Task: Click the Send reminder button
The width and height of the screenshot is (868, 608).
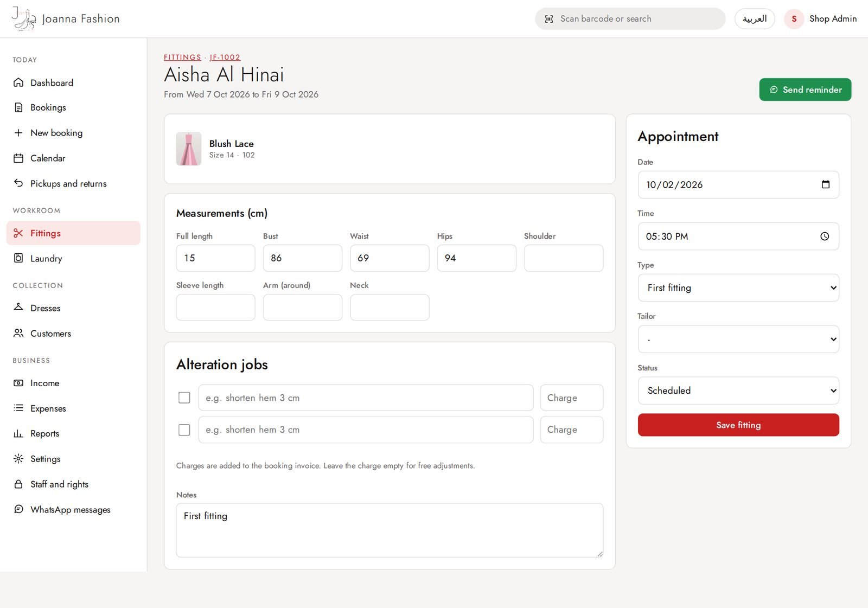Action: [x=805, y=89]
